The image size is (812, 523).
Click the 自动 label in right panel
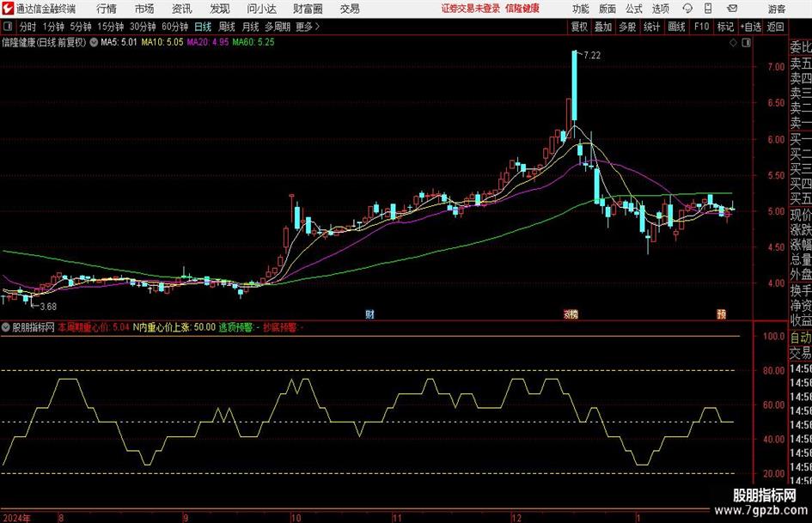tap(801, 338)
